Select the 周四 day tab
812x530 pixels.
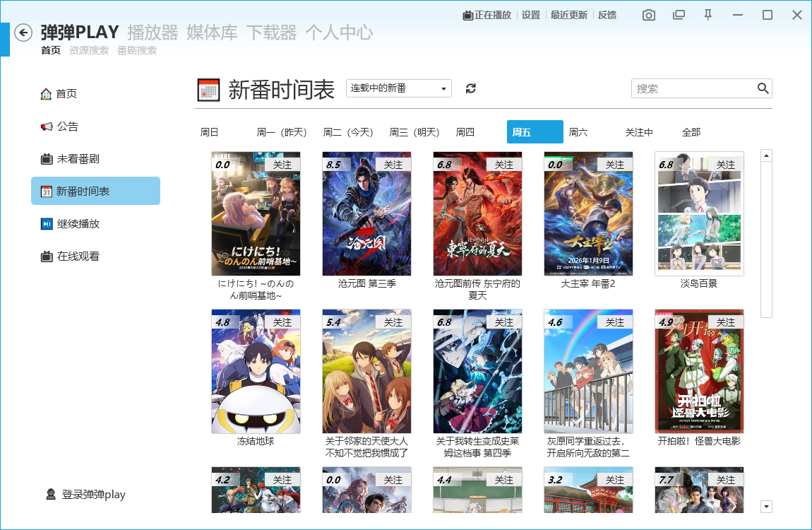click(x=465, y=132)
